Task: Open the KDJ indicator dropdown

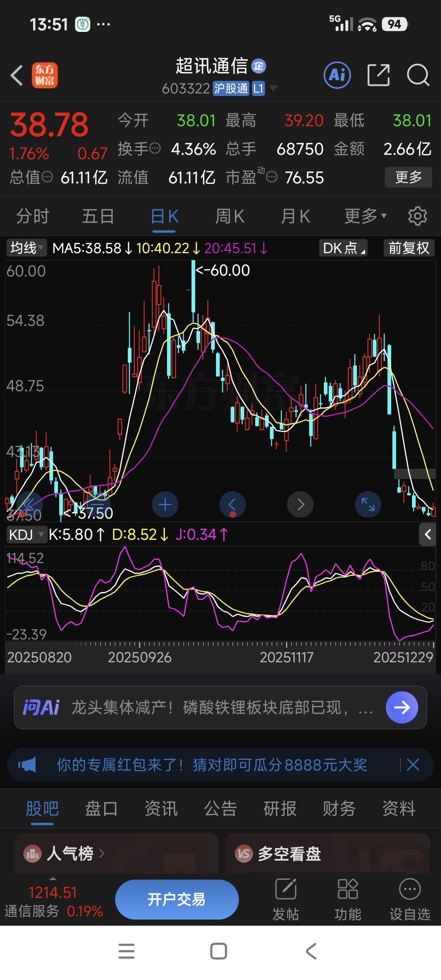Action: (27, 535)
